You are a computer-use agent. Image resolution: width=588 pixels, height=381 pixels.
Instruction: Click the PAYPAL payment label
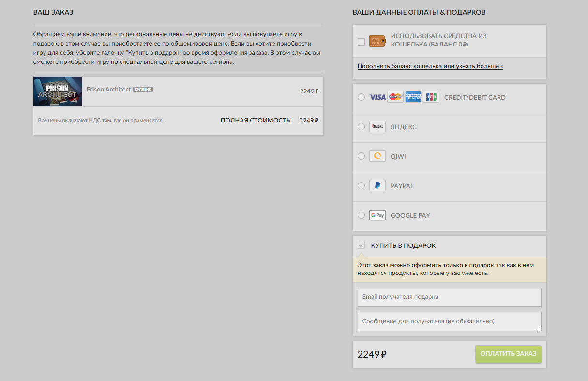click(402, 186)
